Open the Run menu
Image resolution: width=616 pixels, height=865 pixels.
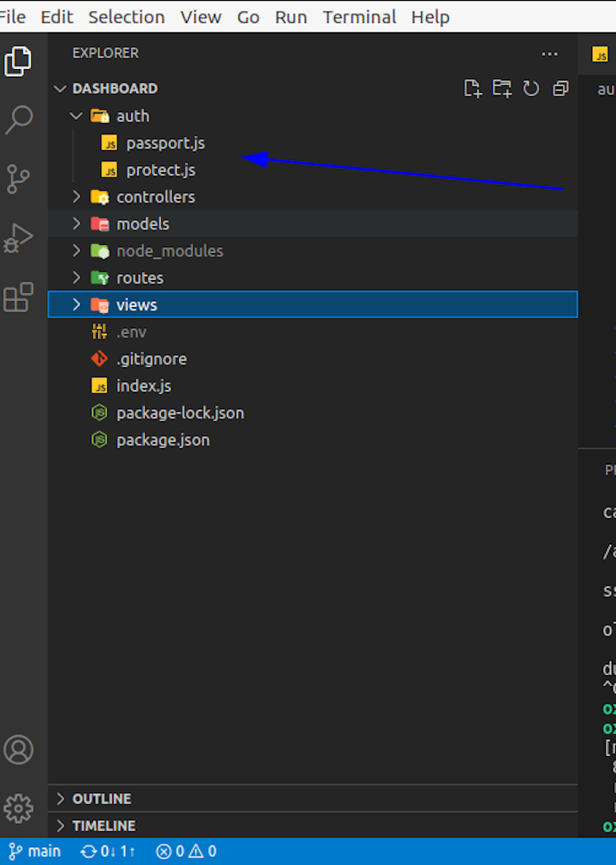coord(290,16)
